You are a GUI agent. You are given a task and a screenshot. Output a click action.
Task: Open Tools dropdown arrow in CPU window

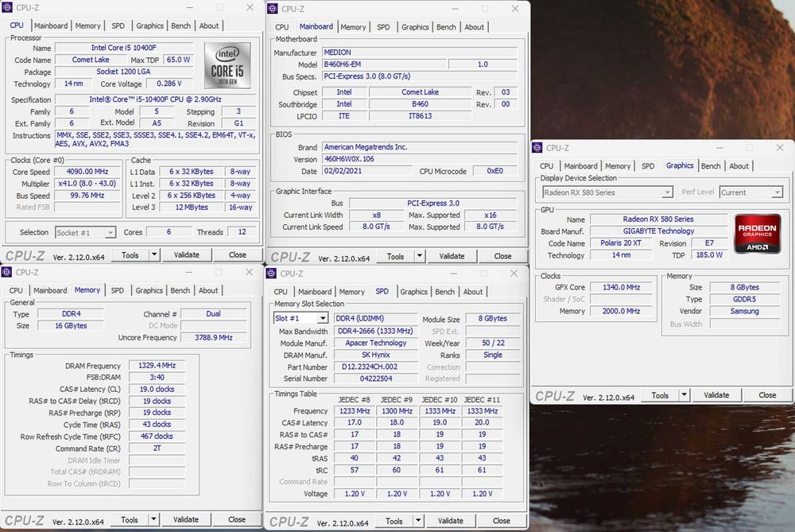[154, 254]
